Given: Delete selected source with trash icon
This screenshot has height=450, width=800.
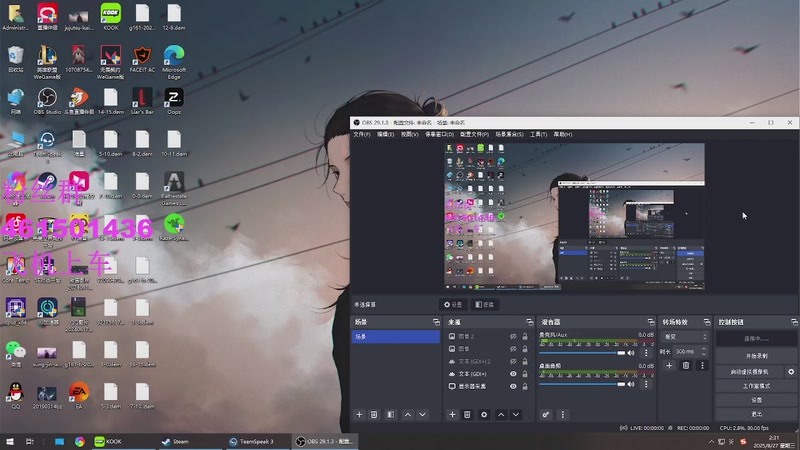Looking at the screenshot, I should click(x=467, y=415).
